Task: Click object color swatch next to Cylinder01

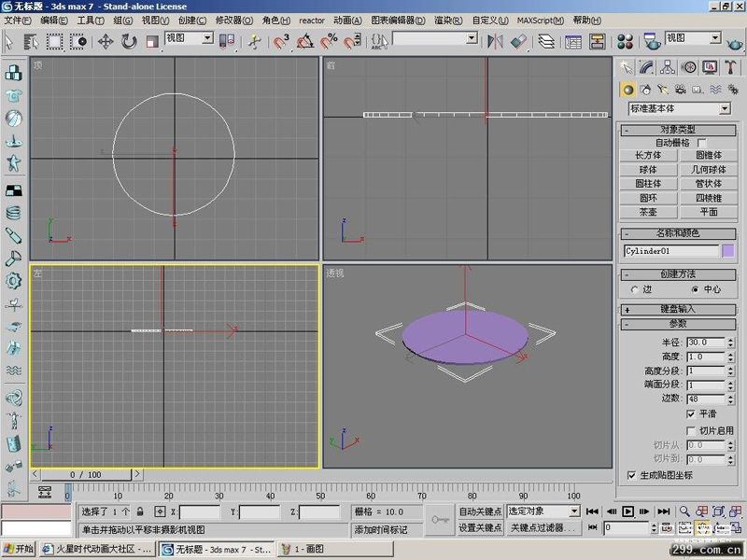Action: pyautogui.click(x=728, y=251)
